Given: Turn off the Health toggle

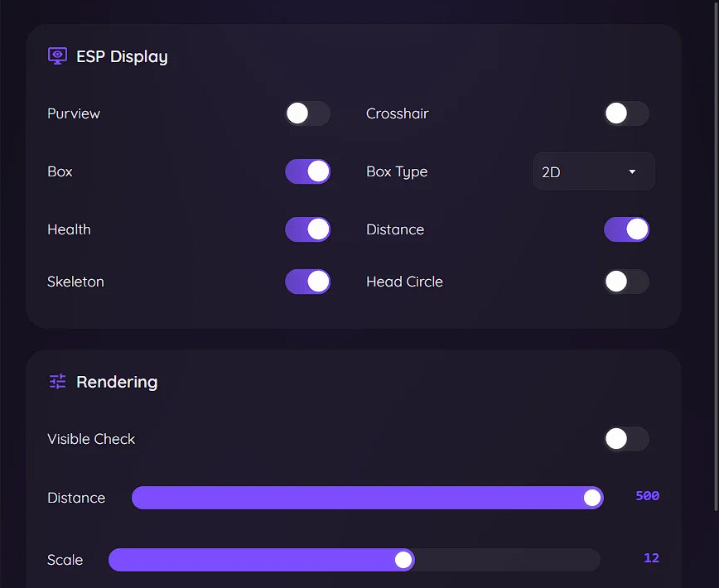Looking at the screenshot, I should [307, 229].
